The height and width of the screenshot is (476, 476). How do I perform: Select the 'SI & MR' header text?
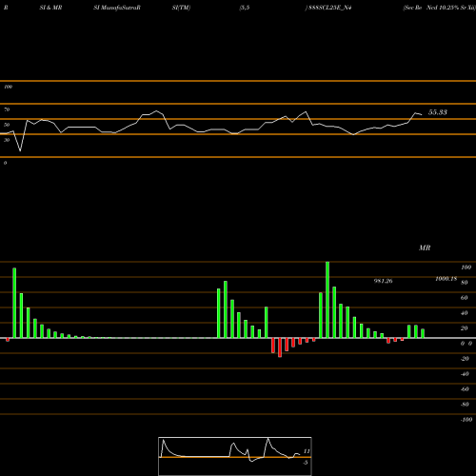(50, 8)
